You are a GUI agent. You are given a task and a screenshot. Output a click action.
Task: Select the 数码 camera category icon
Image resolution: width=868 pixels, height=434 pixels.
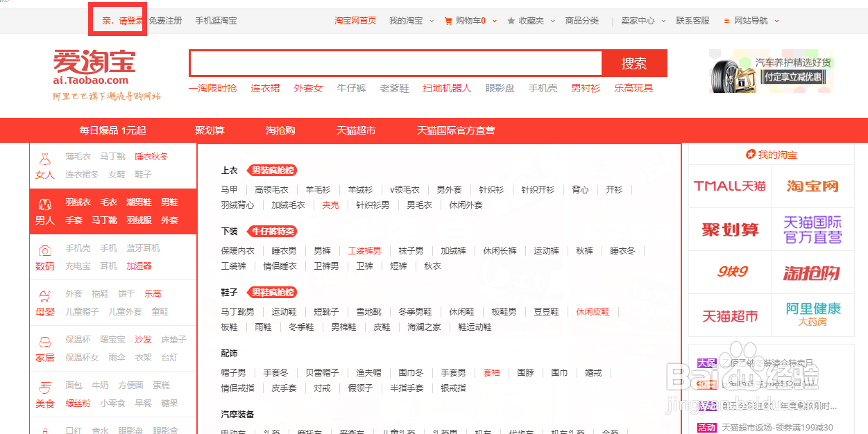45,250
